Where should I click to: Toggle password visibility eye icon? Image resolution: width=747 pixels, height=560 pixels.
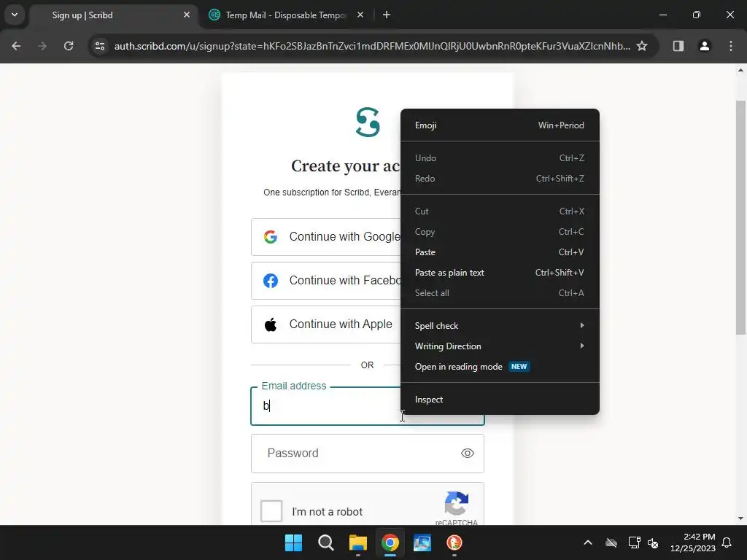468,454
